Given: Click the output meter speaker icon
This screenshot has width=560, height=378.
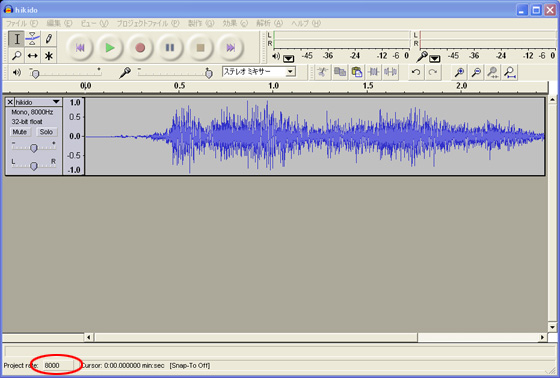Looking at the screenshot, I should [x=276, y=56].
